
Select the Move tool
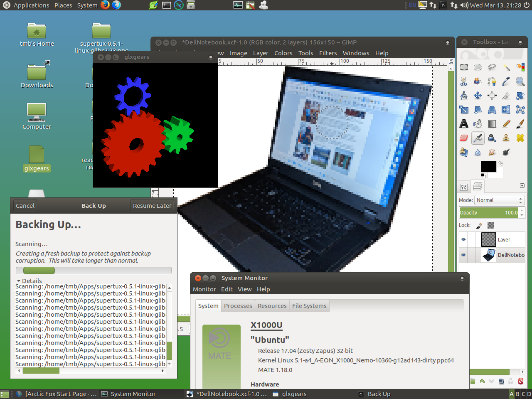[478, 96]
